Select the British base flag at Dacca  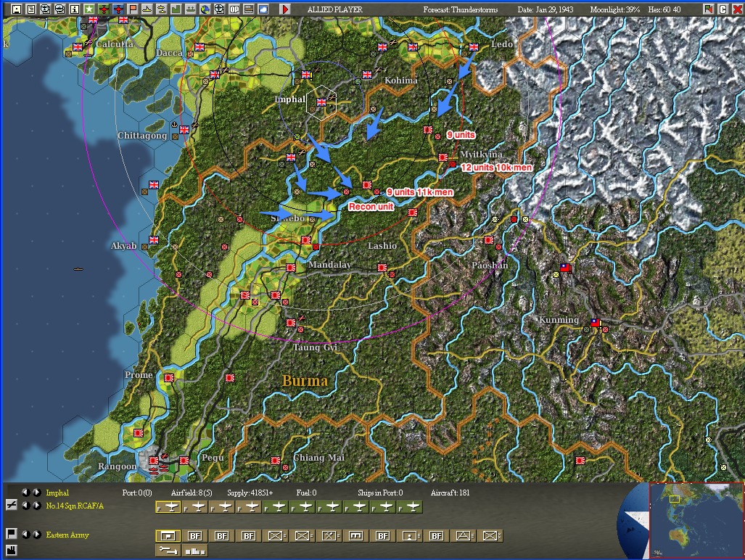coord(199,46)
